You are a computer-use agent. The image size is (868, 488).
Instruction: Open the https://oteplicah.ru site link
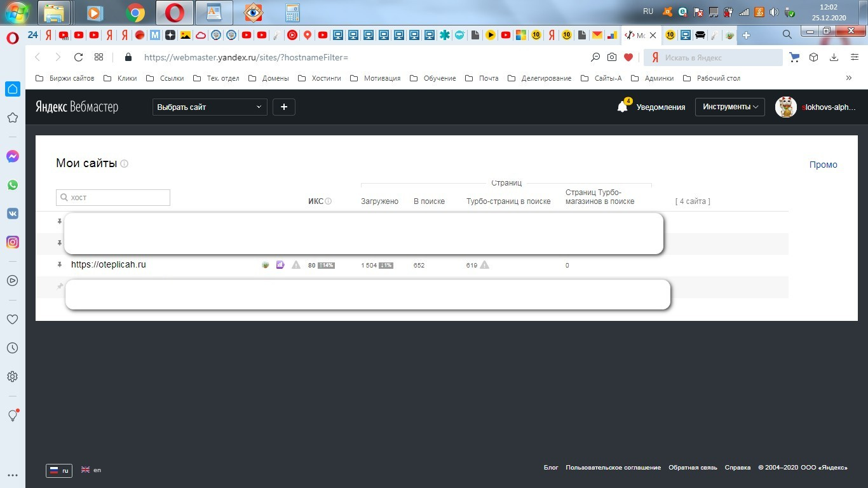point(109,264)
